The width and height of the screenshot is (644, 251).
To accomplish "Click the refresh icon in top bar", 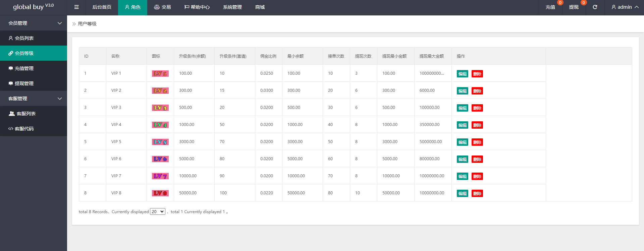I will click(595, 7).
